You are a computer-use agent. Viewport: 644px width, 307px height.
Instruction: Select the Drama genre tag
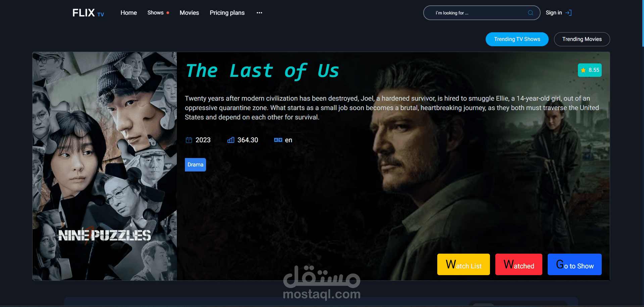(195, 165)
